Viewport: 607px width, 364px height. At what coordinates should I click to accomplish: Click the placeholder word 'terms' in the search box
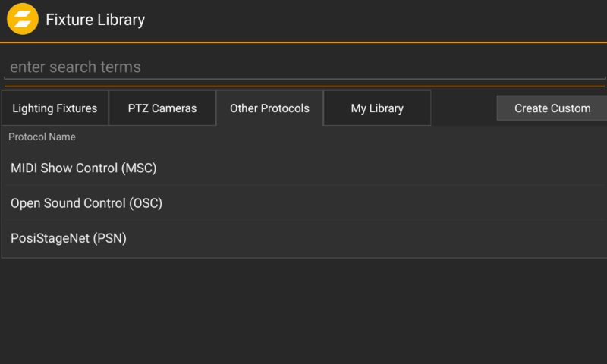point(121,67)
